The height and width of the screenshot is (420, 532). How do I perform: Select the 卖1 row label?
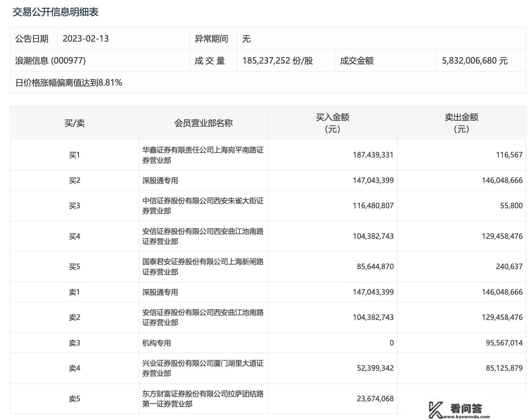click(75, 292)
